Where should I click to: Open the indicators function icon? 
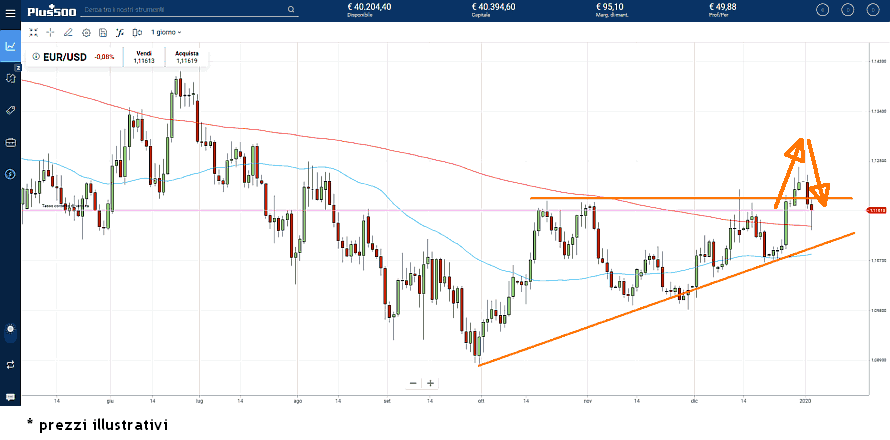[120, 32]
